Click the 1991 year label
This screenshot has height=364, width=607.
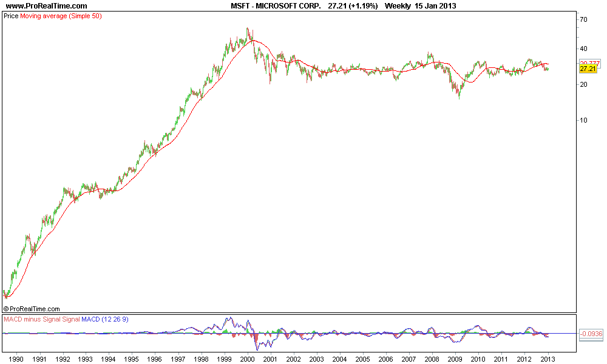[39, 359]
